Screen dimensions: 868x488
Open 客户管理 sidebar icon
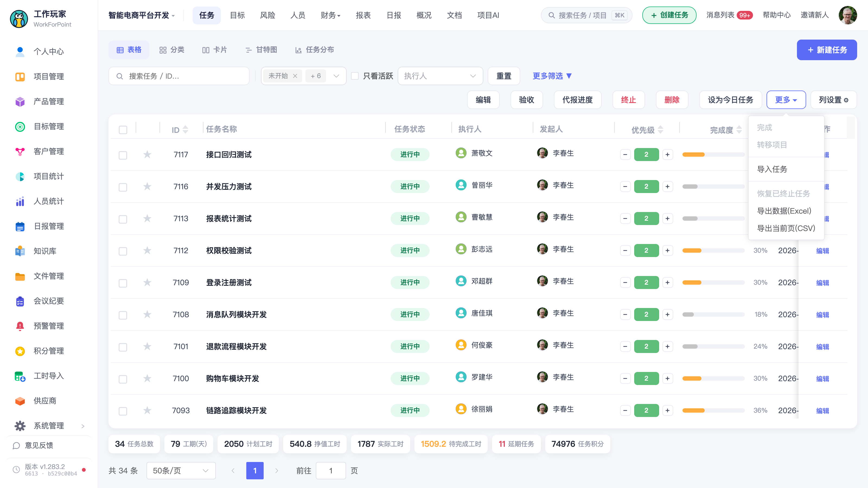point(20,151)
